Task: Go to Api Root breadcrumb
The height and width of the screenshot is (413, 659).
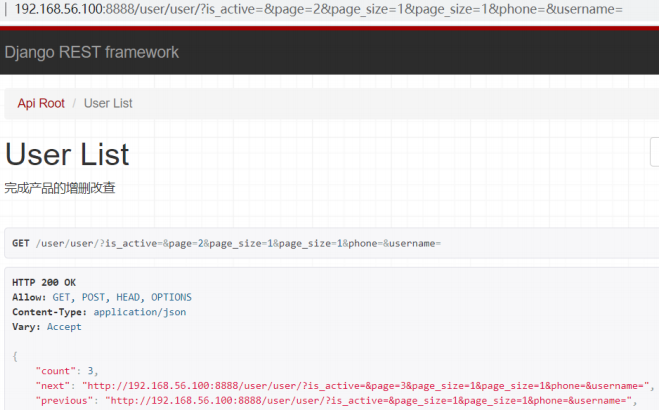Action: [x=41, y=103]
